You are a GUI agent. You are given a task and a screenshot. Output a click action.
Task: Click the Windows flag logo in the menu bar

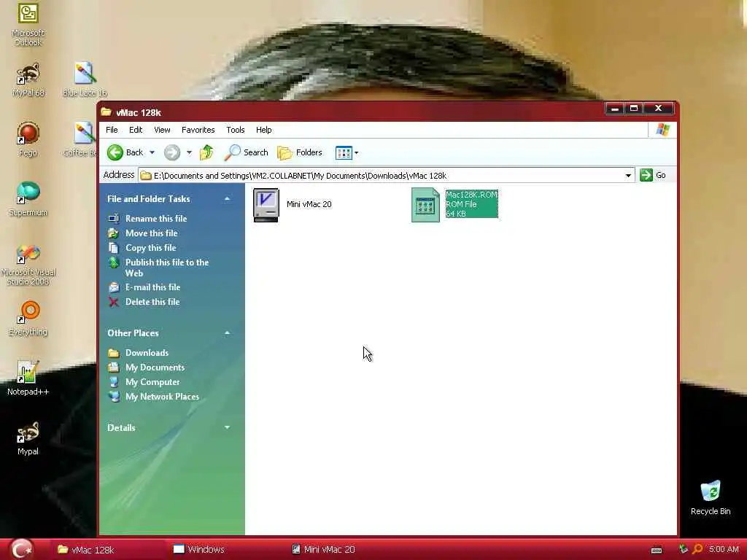(662, 130)
